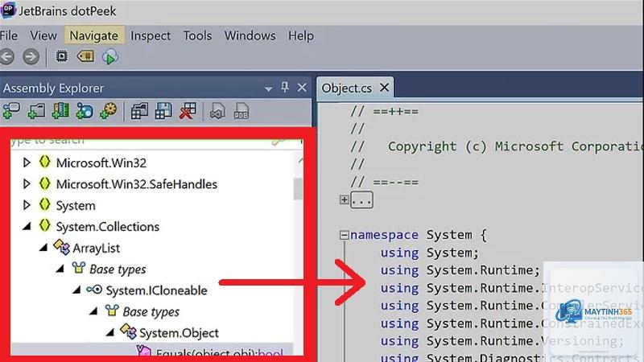Click the gear with green plus icon
The image size is (644, 362).
click(x=109, y=111)
